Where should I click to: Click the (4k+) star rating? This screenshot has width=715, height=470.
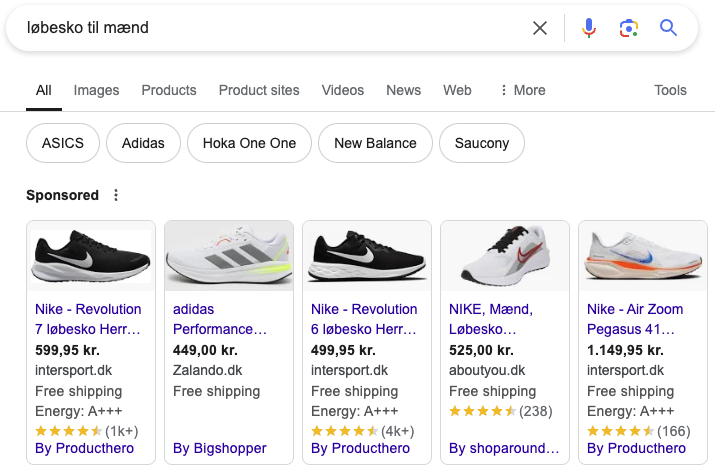[x=363, y=431]
